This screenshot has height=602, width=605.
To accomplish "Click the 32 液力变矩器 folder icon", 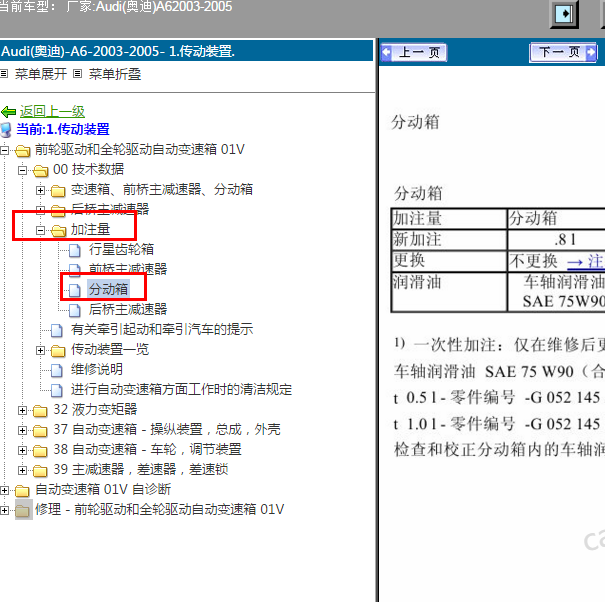I will point(41,411).
